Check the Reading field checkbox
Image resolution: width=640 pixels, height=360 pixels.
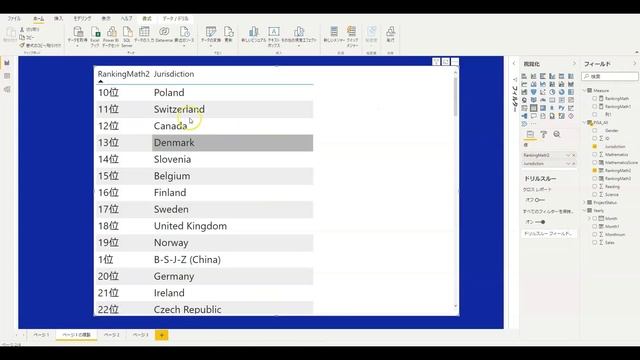[595, 187]
